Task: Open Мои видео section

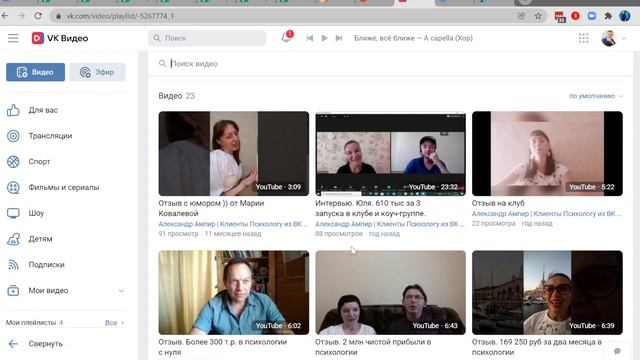Action: point(48,290)
